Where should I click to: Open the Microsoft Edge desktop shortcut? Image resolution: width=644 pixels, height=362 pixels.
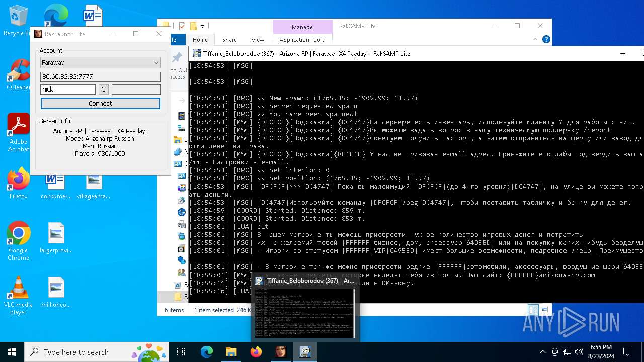click(55, 15)
